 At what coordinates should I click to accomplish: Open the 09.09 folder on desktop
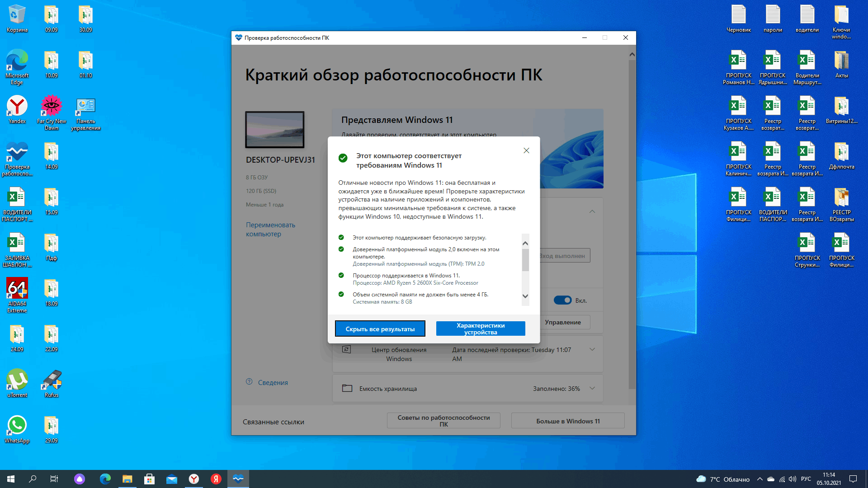(x=52, y=19)
